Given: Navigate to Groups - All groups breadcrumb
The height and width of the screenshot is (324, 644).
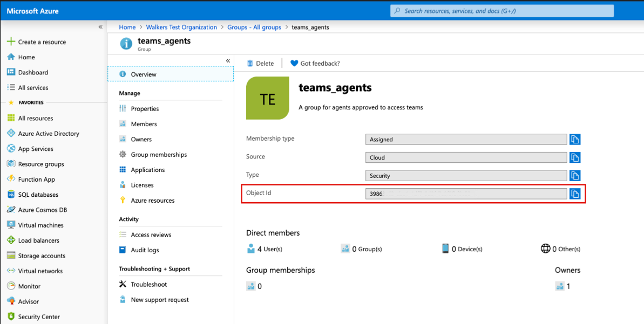Looking at the screenshot, I should (254, 27).
